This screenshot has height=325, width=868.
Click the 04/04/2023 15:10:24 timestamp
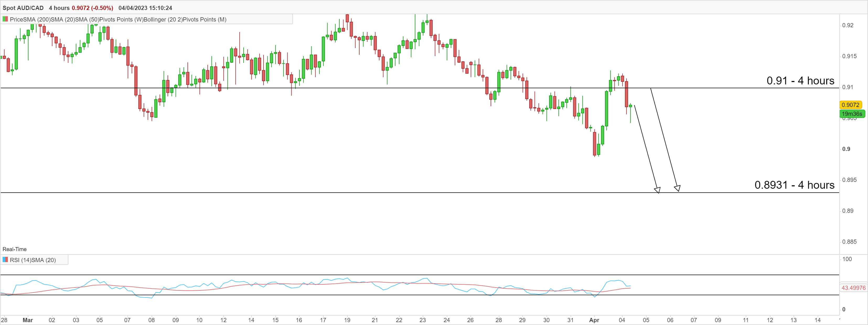(145, 8)
